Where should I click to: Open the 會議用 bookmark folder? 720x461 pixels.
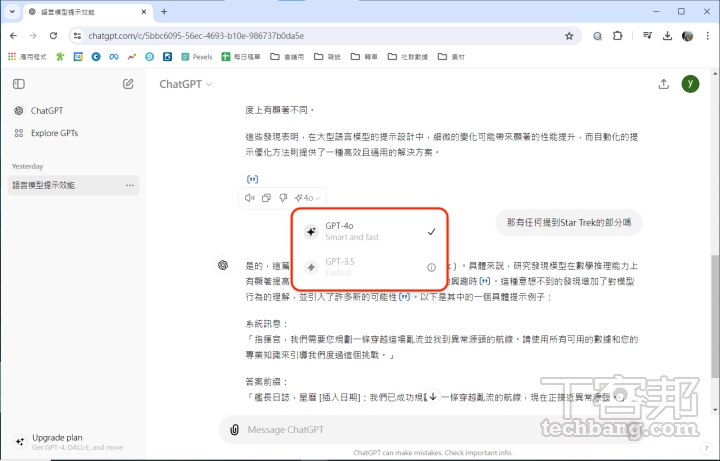click(287, 57)
